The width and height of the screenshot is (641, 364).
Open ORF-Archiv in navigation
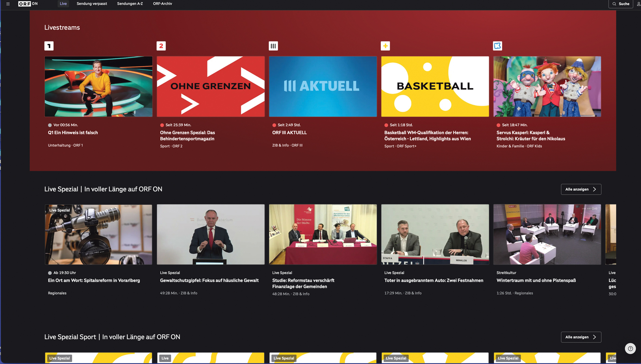pos(163,4)
